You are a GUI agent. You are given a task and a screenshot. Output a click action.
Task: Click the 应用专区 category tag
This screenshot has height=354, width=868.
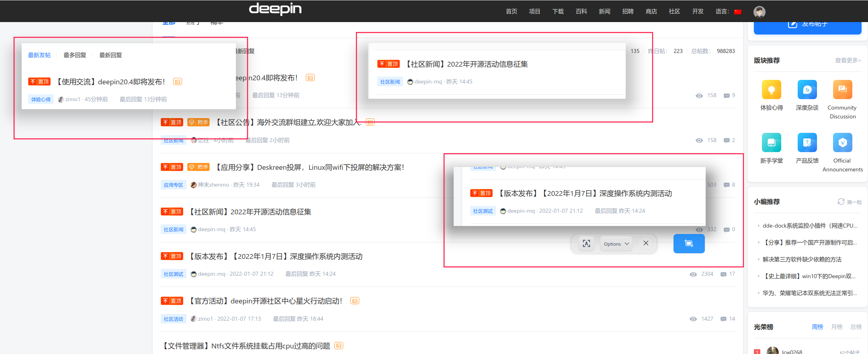pos(174,185)
